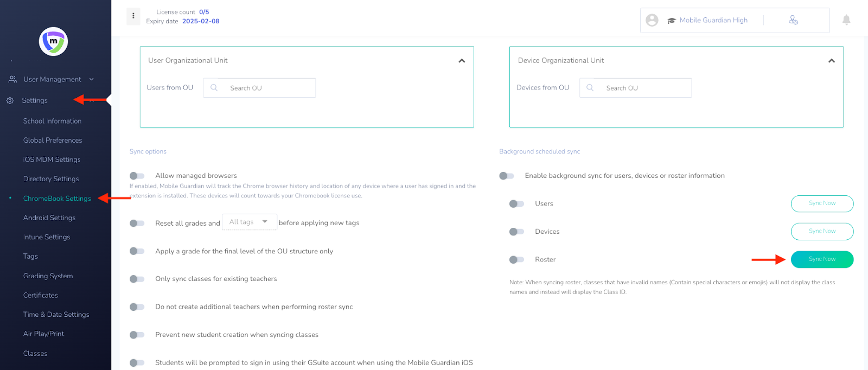Image resolution: width=868 pixels, height=370 pixels.
Task: Go to iOS MDM Settings
Action: coord(52,160)
